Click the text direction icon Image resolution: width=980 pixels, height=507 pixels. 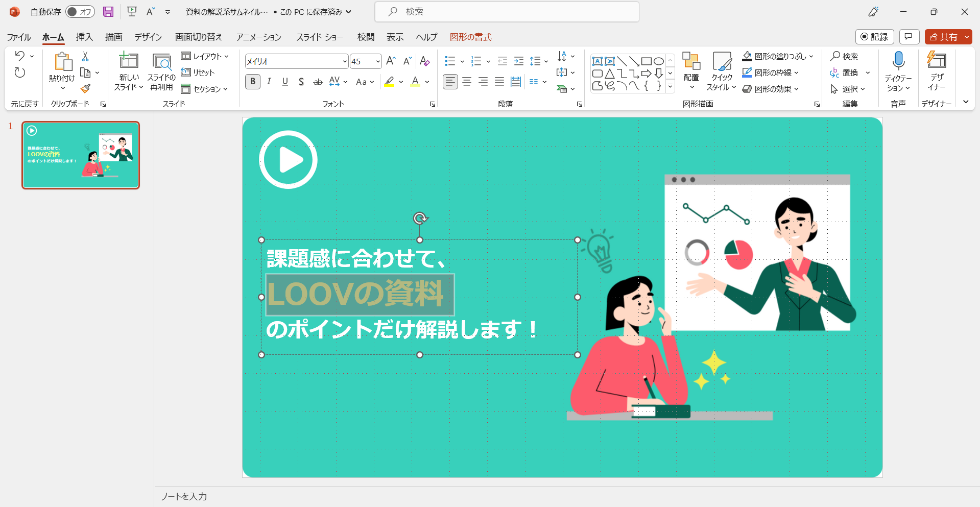(x=562, y=56)
